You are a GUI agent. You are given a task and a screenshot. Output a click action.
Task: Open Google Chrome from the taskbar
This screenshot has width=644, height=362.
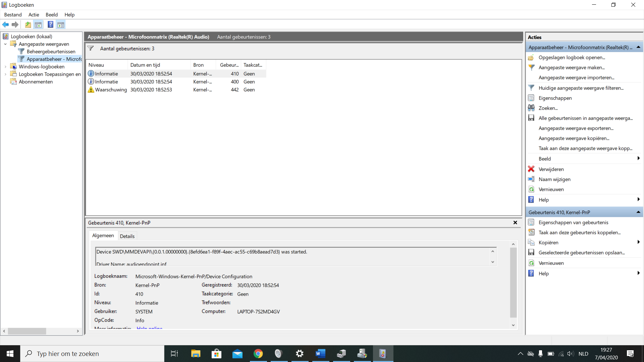[258, 354]
